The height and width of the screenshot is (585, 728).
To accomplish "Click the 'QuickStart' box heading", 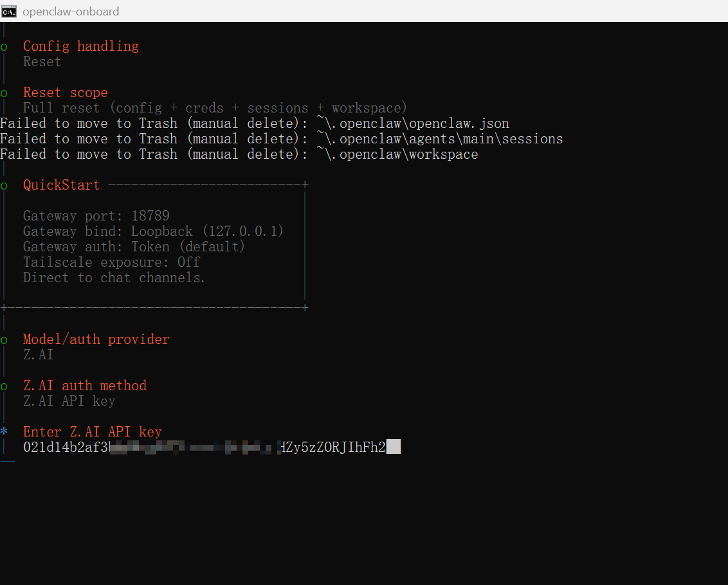I will (x=61, y=184).
